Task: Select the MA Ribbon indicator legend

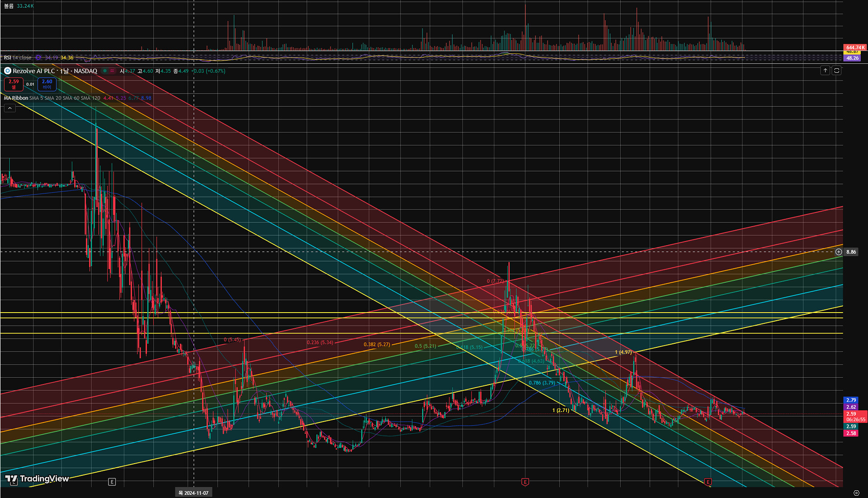Action: (16, 98)
